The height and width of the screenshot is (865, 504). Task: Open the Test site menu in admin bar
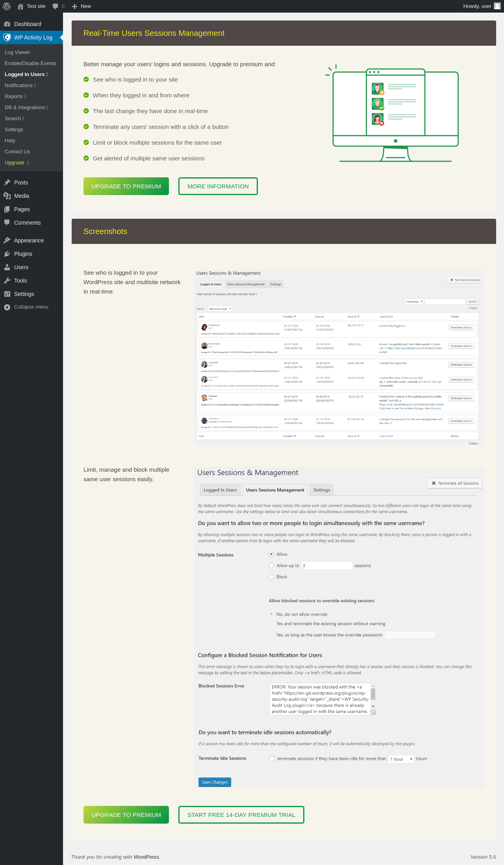pyautogui.click(x=31, y=6)
